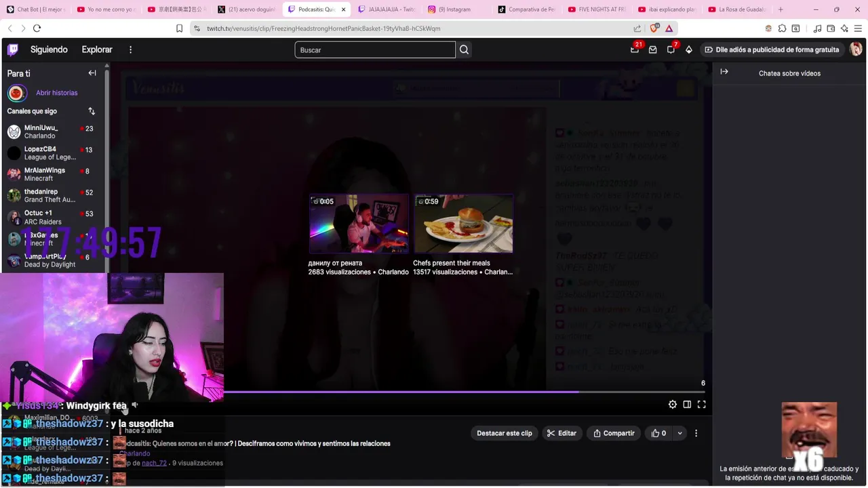The height and width of the screenshot is (488, 868).
Task: Open the Brave Rewards triangle icon
Action: pyautogui.click(x=669, y=28)
